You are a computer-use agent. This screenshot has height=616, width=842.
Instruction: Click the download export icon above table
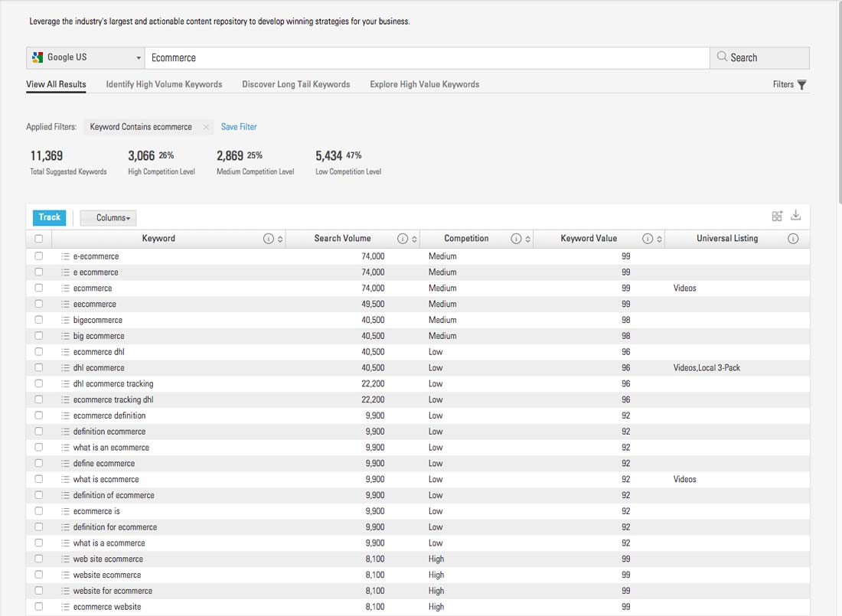coord(796,216)
